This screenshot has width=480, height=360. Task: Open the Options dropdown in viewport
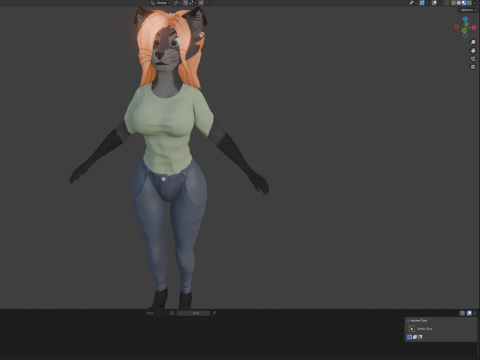(x=468, y=10)
